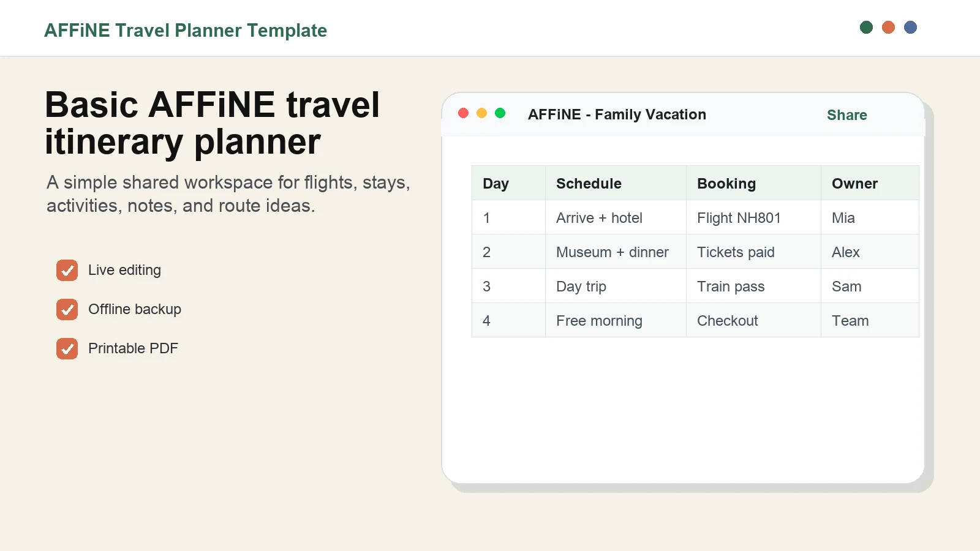Select the 'Free morning' cell
This screenshot has width=980, height=551.
pos(616,320)
